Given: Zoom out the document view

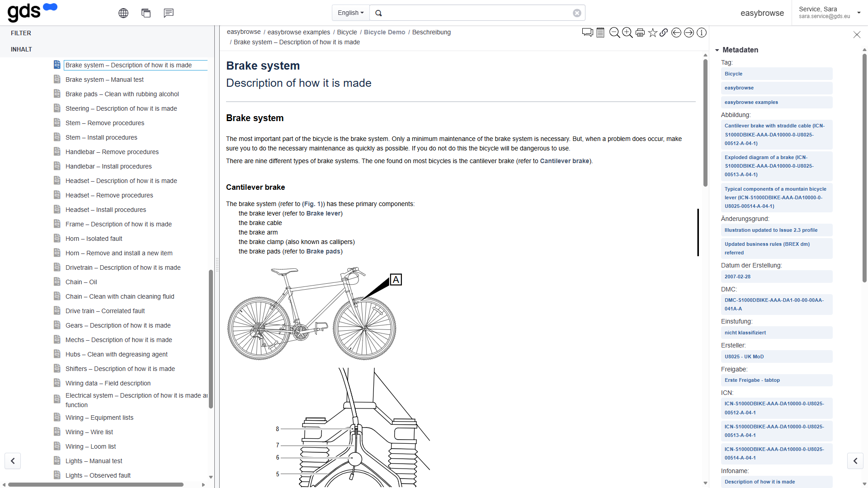Looking at the screenshot, I should (x=614, y=33).
